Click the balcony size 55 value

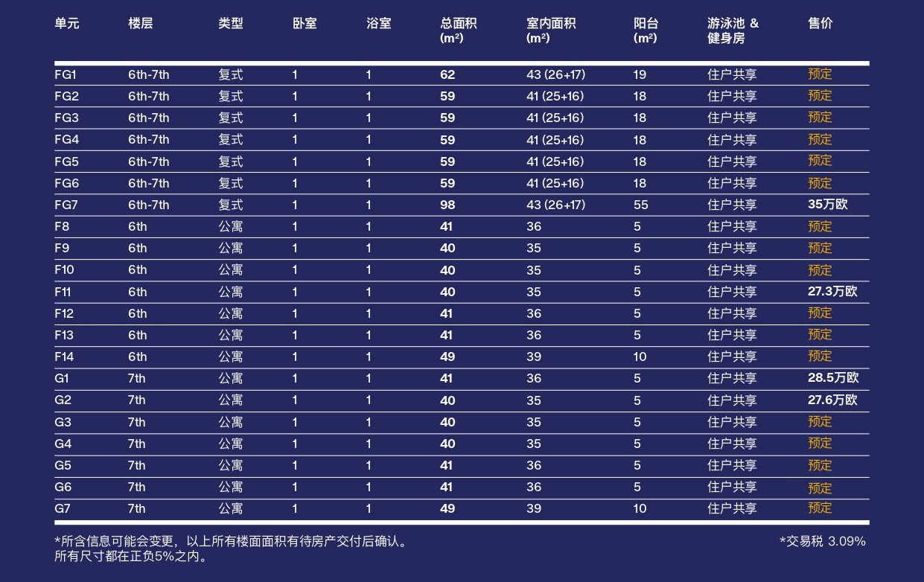[x=640, y=205]
